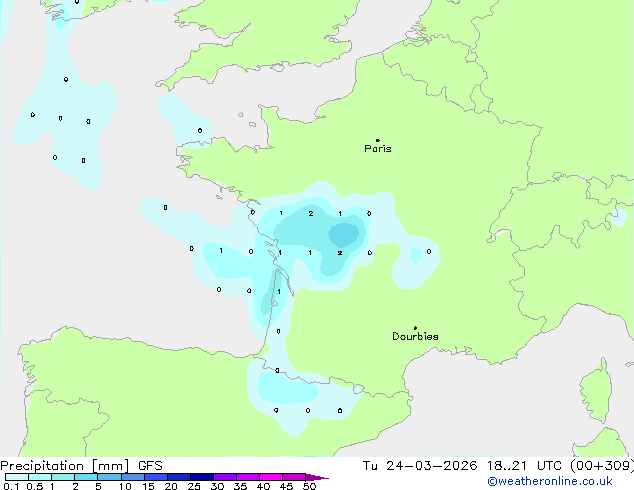The width and height of the screenshot is (634, 490).
Task: Pick the 0.5 to 1 legend swatch
Action: tap(40, 477)
